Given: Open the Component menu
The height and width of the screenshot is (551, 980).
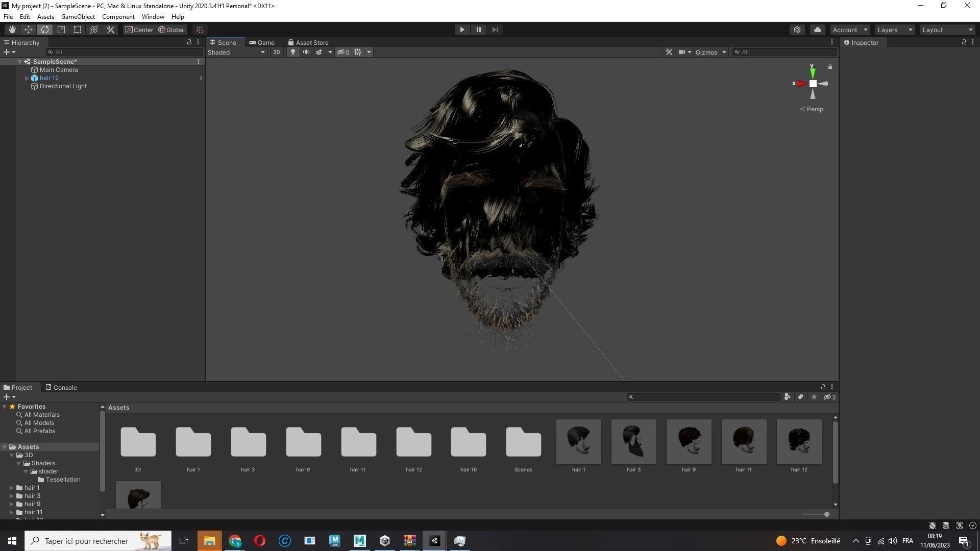Looking at the screenshot, I should [118, 17].
